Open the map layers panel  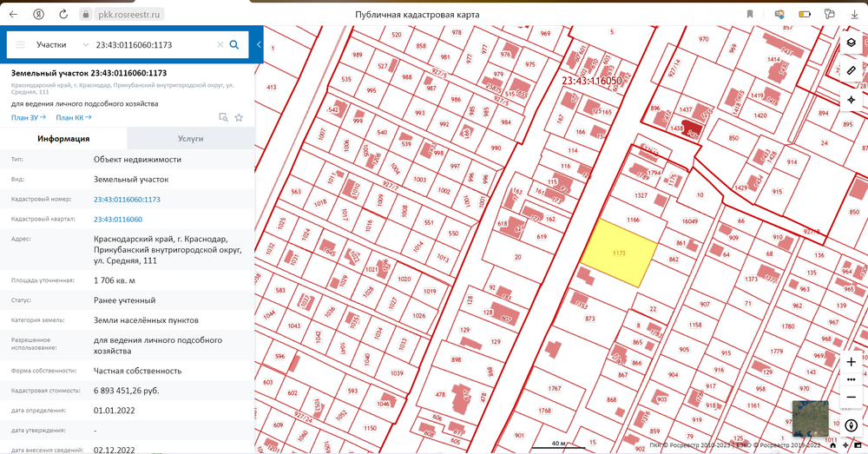click(x=851, y=43)
